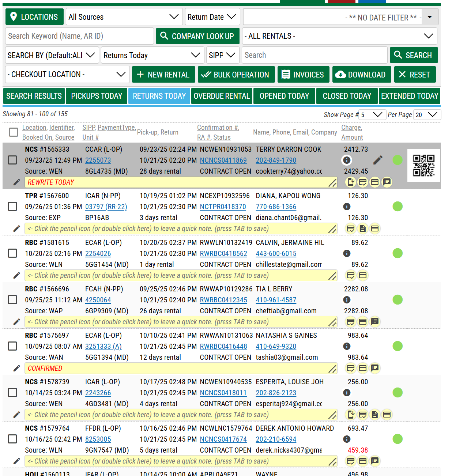Open the PICKUPS TODAY tab
The width and height of the screenshot is (452, 476).
[97, 96]
